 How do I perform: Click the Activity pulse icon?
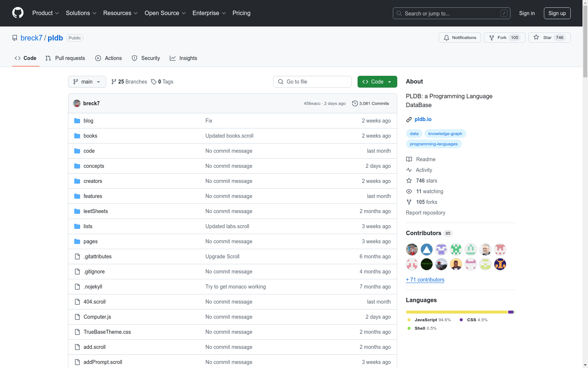point(409,170)
